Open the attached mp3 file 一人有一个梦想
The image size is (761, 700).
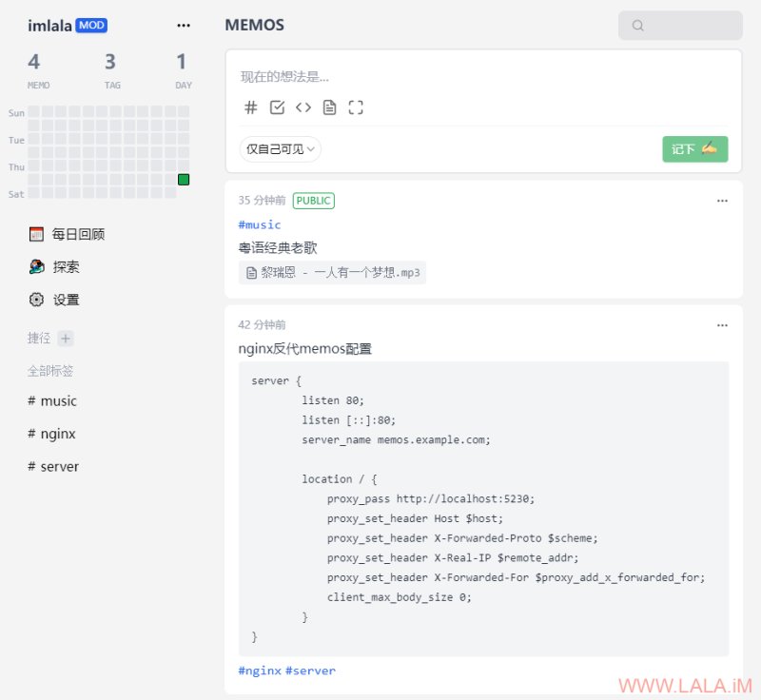(332, 273)
